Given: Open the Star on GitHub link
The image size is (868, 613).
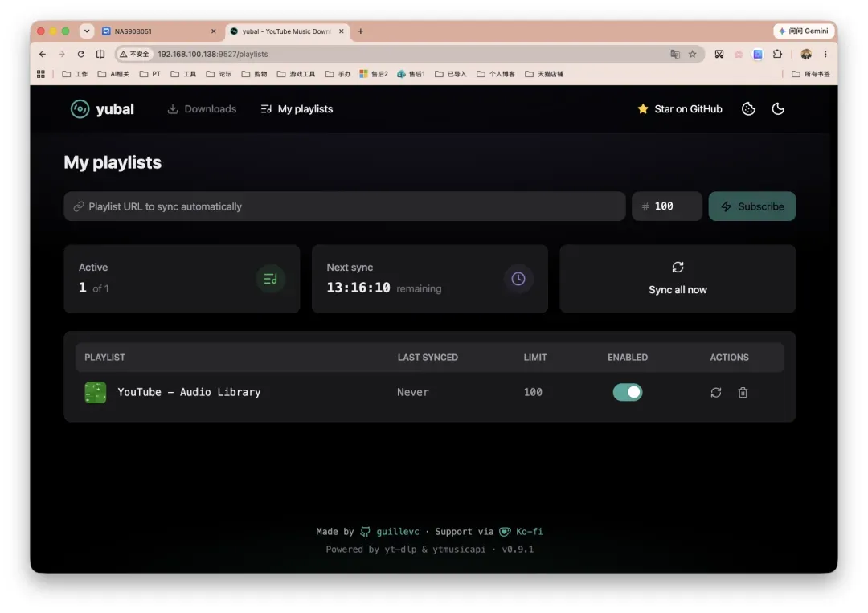Looking at the screenshot, I should click(x=680, y=109).
